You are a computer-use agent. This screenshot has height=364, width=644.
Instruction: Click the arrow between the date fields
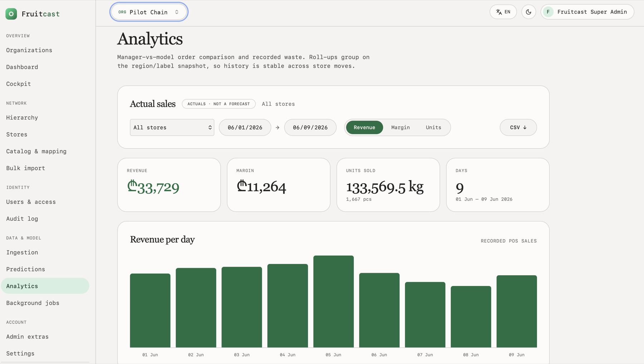(278, 127)
